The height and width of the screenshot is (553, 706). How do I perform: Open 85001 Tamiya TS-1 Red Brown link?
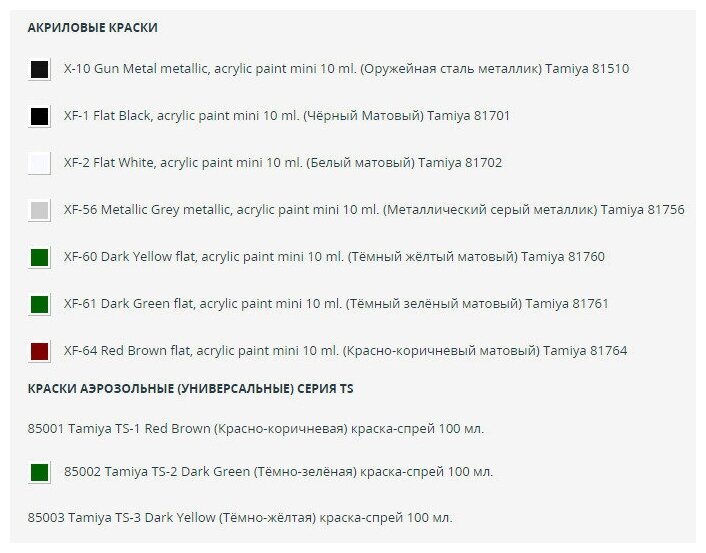click(x=256, y=429)
